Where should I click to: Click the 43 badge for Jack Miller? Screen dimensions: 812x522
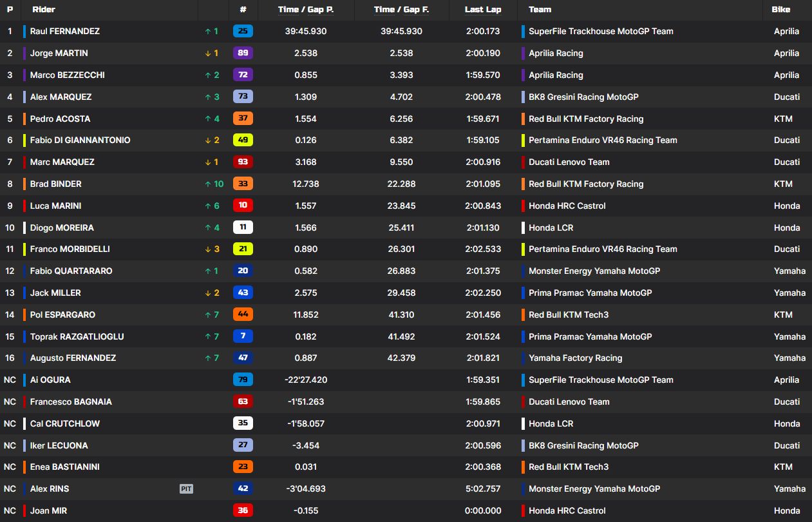point(243,293)
